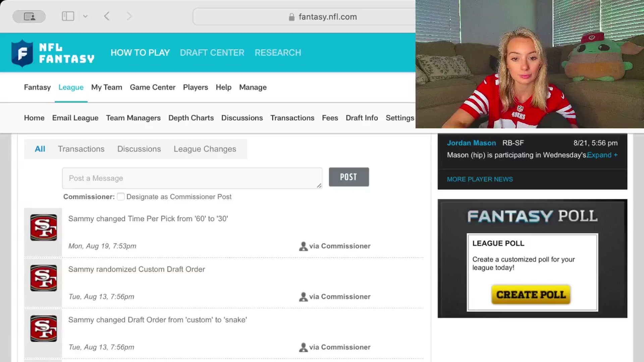Select the League navigation tab
644x362 pixels.
71,87
